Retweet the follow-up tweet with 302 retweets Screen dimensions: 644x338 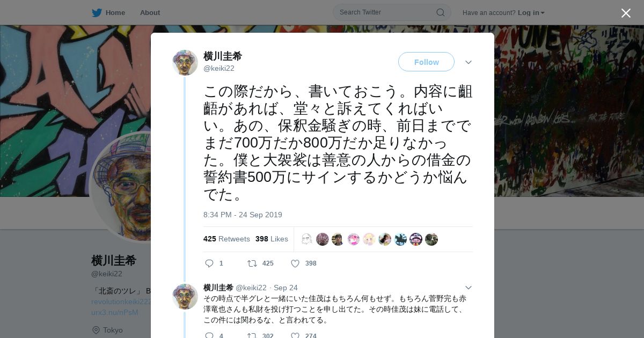coord(252,336)
